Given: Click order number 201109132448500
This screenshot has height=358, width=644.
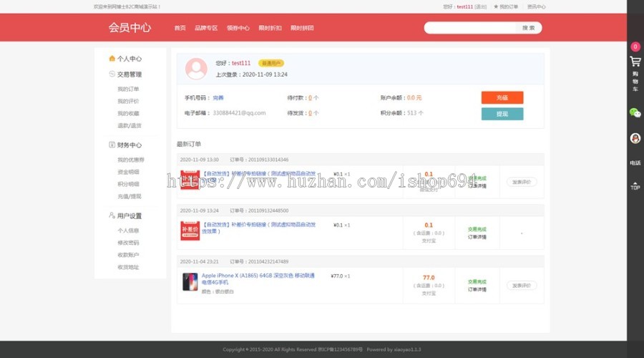Looking at the screenshot, I should click(x=268, y=211).
